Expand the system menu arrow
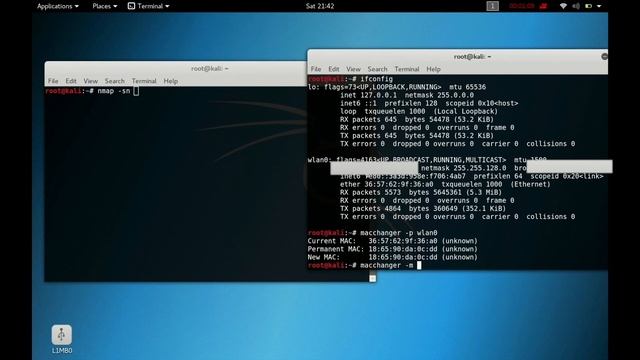Screen dimensions: 640x360 [599, 6]
